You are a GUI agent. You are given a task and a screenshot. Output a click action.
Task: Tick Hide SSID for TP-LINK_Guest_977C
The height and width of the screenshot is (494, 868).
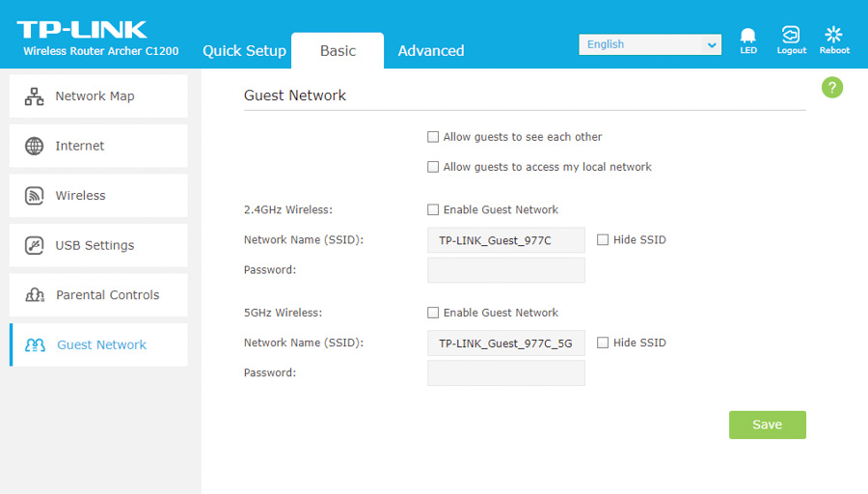point(602,239)
